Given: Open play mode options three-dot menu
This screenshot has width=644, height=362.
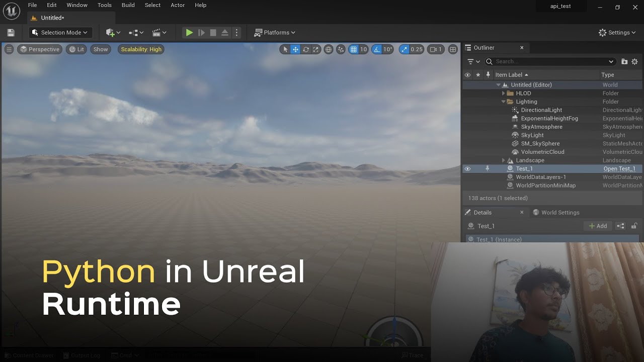Looking at the screenshot, I should click(236, 33).
